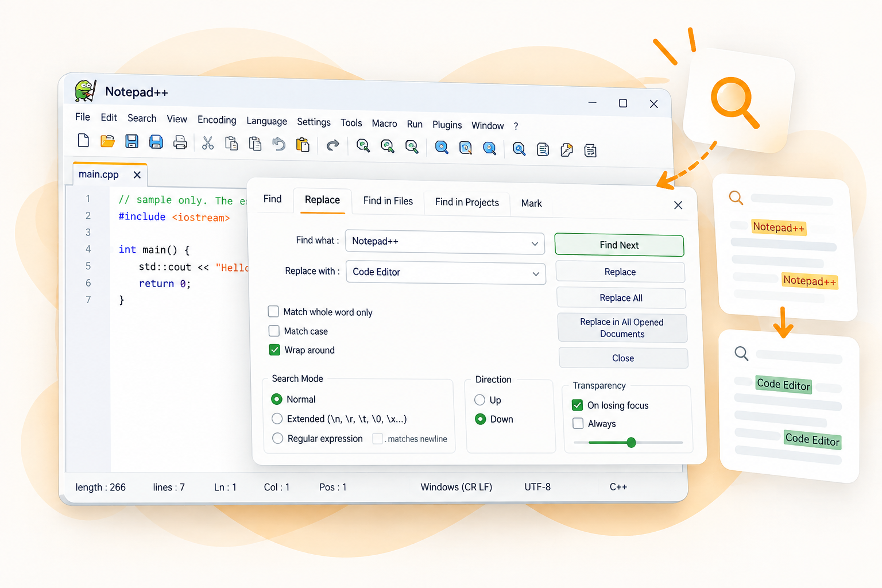882x588 pixels.
Task: Click the Notepad++ chameleon logo
Action: (x=86, y=91)
